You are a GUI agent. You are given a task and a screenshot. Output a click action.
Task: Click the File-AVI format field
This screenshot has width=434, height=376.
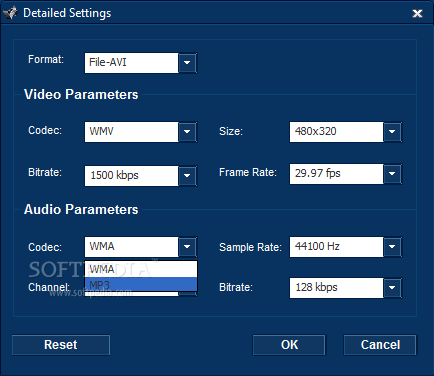coord(132,63)
